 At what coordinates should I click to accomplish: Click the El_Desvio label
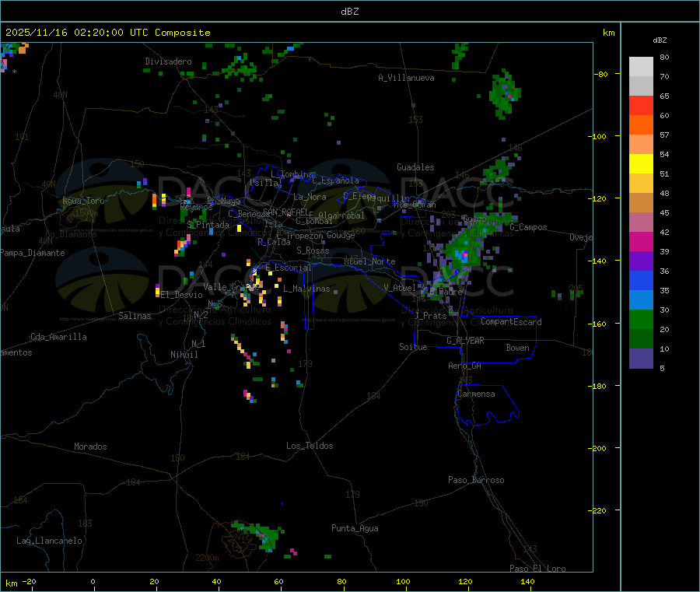click(x=182, y=295)
